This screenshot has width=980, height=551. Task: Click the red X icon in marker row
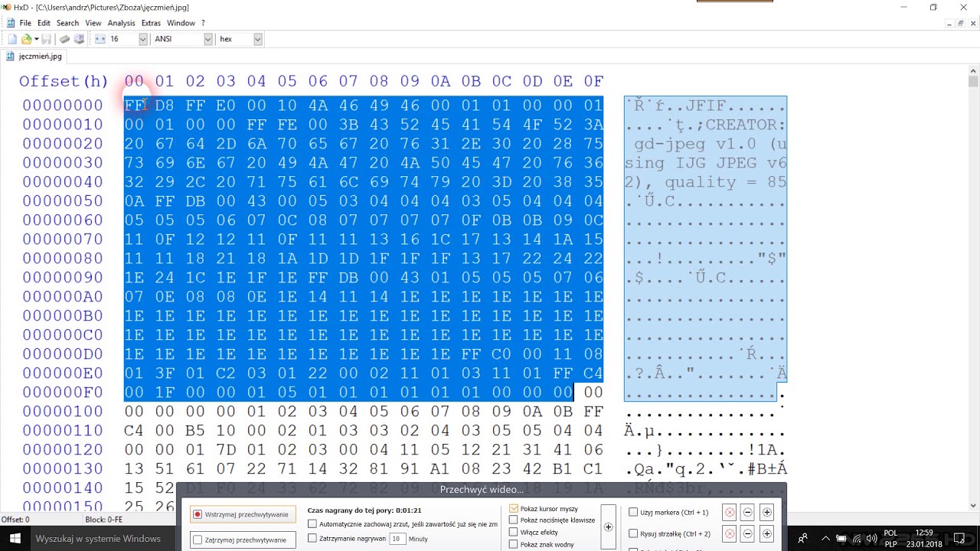click(730, 513)
